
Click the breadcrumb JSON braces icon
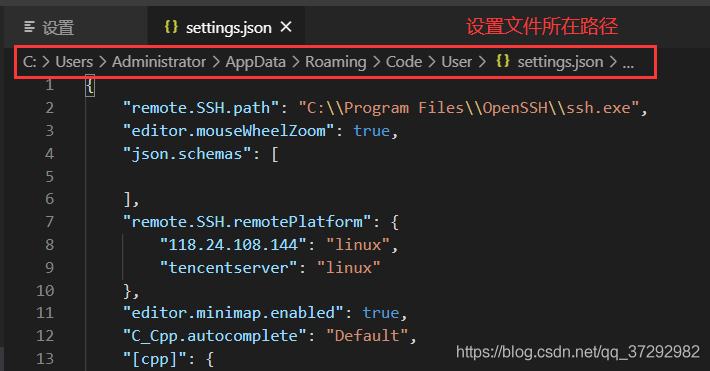tap(503, 61)
